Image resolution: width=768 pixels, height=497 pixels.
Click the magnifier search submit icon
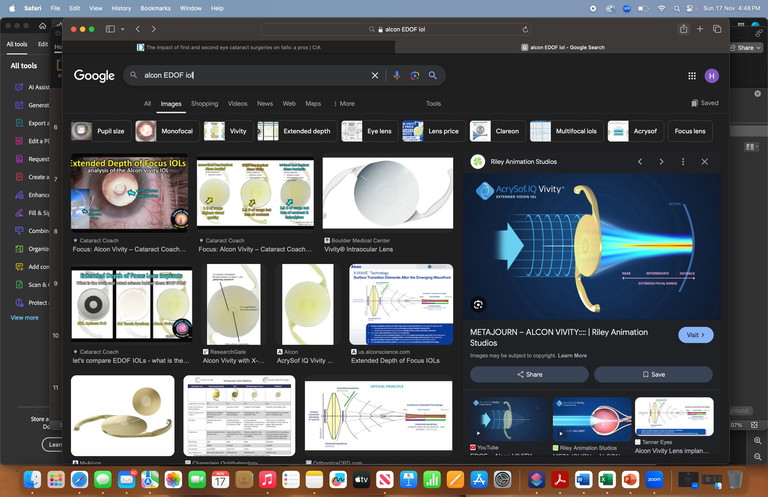(x=432, y=75)
